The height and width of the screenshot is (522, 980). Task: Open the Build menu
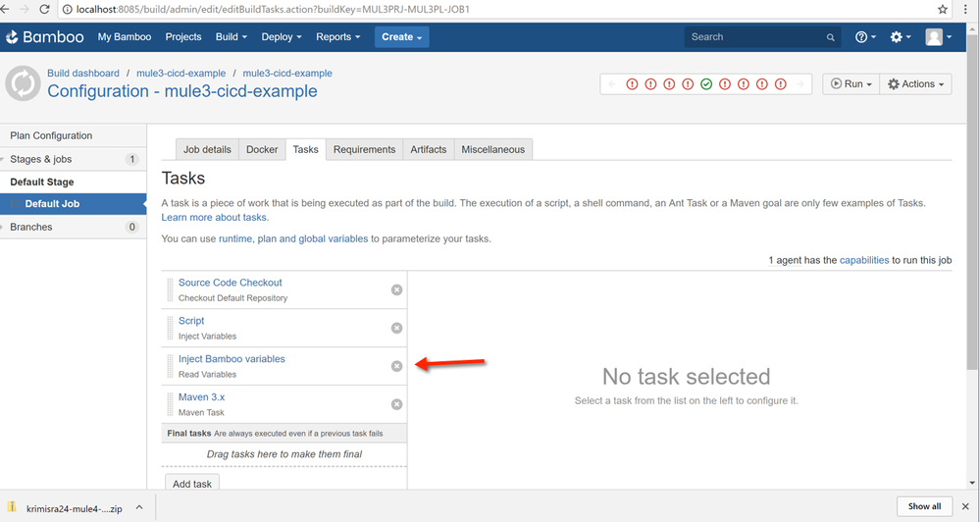tap(232, 37)
